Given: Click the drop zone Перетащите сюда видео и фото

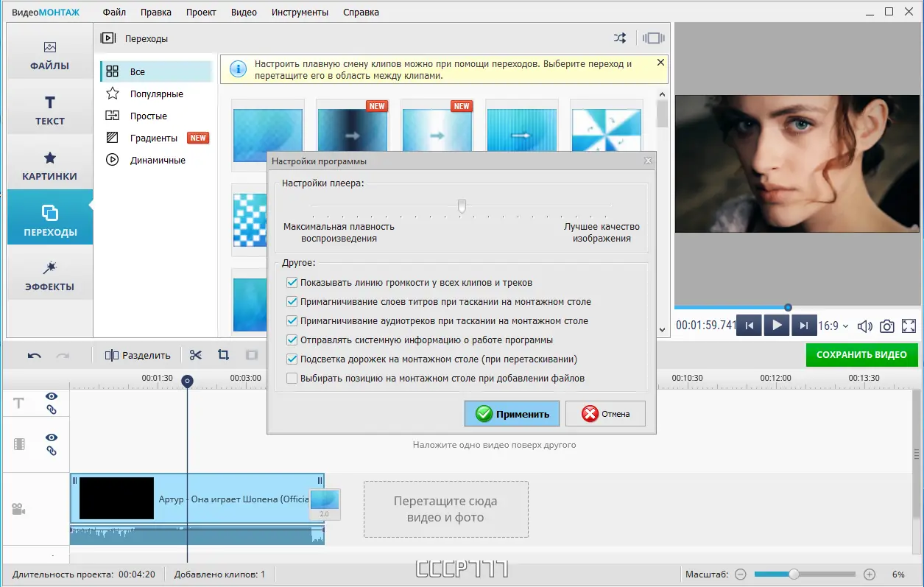Looking at the screenshot, I should [x=445, y=509].
